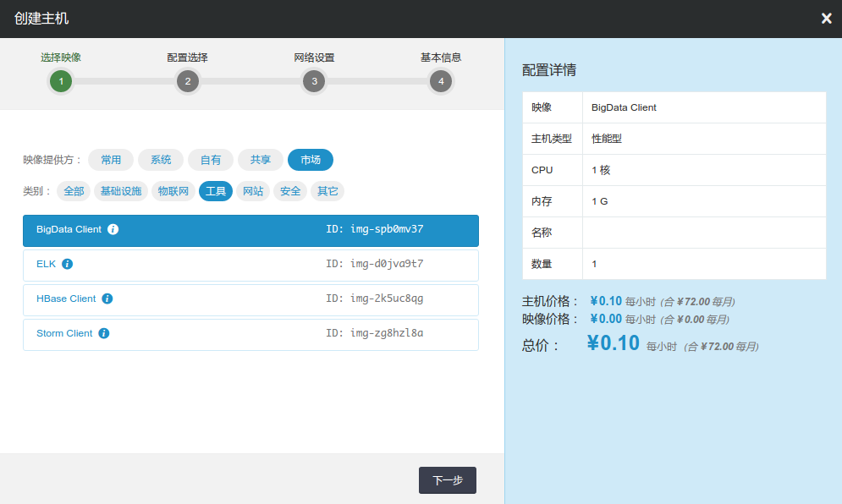Jump to step 4 circle 基本信息

tap(440, 81)
